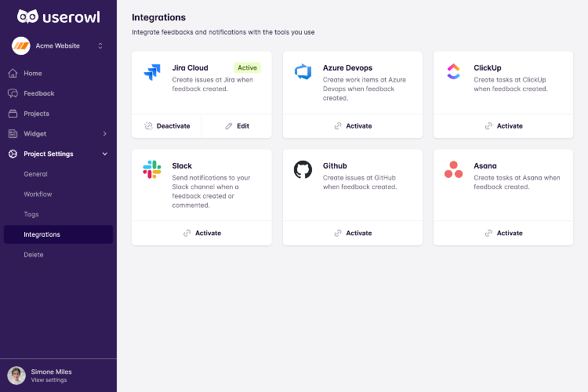588x392 pixels.
Task: Click the Azure Devops work items description
Action: pos(365,89)
